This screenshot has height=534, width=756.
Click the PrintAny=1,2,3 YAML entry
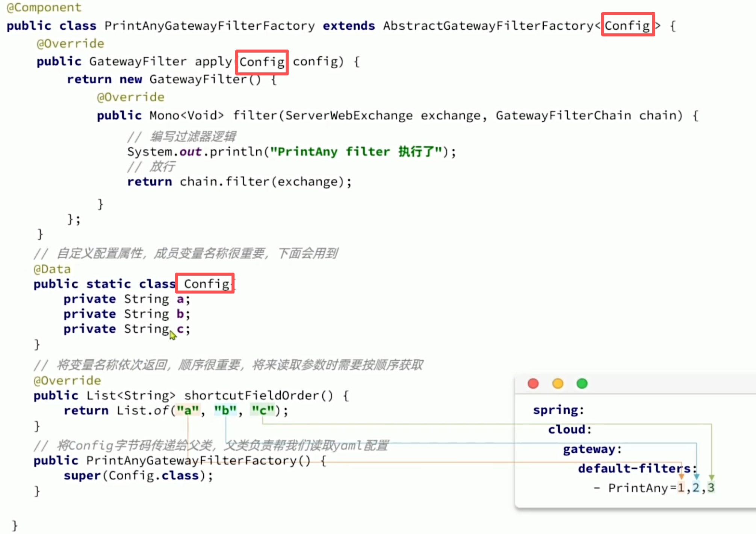(661, 488)
